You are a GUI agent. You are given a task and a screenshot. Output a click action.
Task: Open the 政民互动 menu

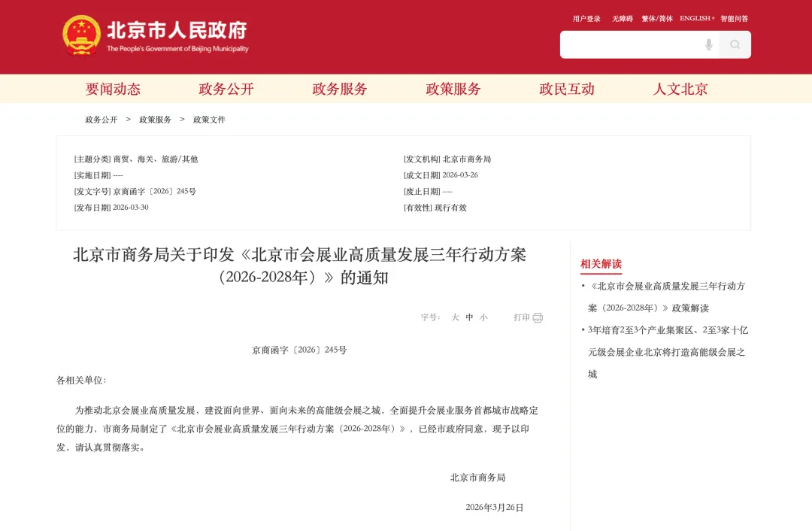point(567,89)
